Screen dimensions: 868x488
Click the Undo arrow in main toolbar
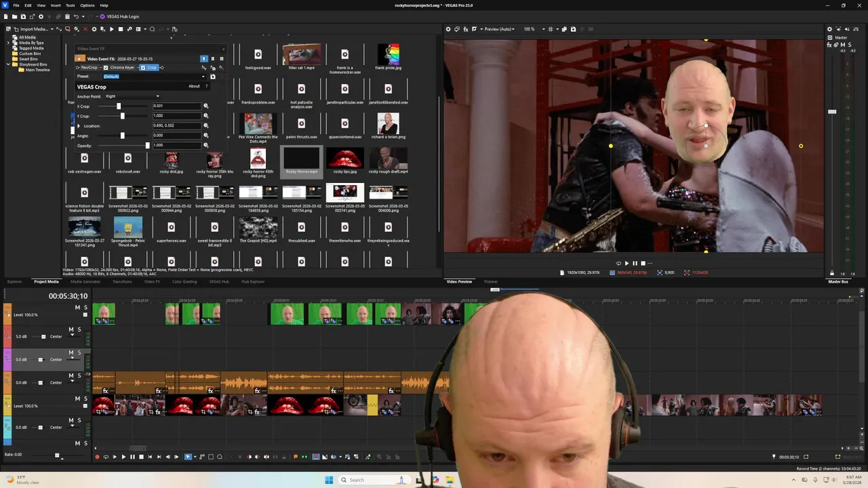[76, 16]
